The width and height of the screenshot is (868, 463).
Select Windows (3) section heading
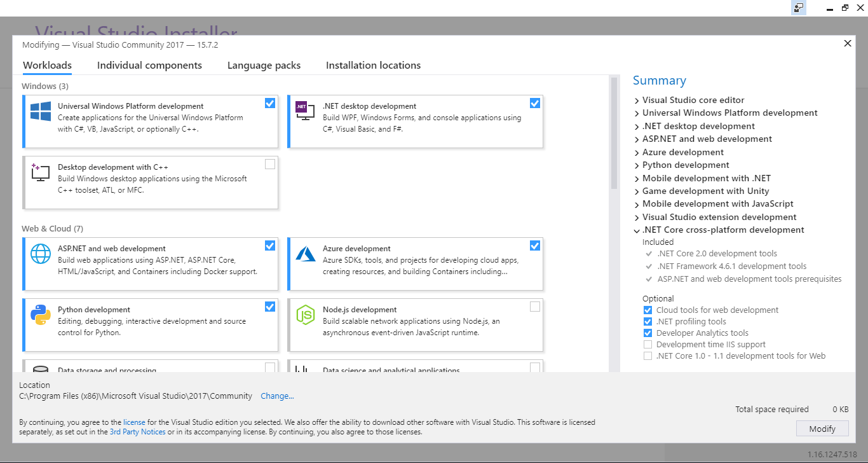point(45,86)
